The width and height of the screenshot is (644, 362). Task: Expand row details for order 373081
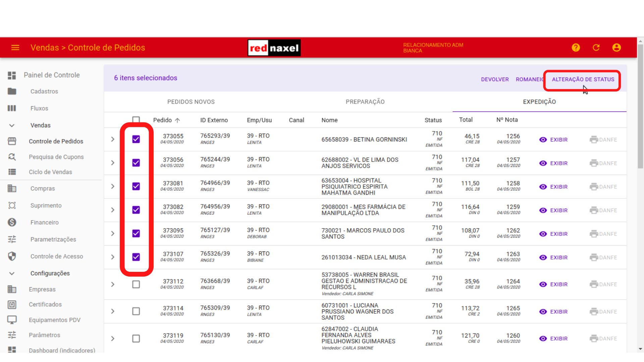(113, 186)
